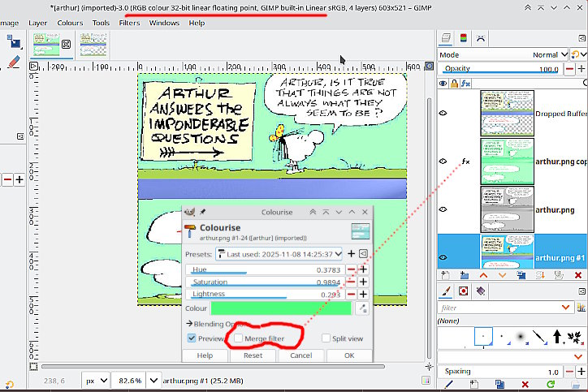Click the green Colour swatch
Image resolution: width=588 pixels, height=392 pixels.
click(x=281, y=308)
